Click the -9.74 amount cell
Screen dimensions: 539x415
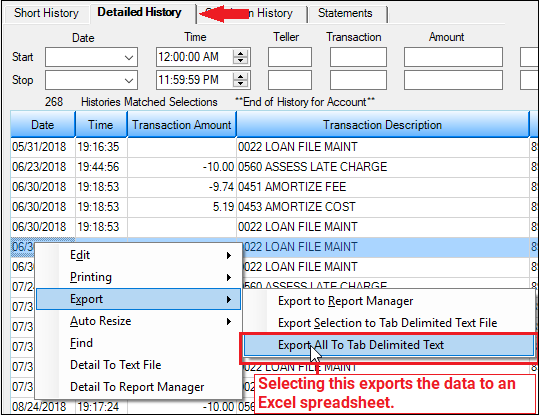pos(182,187)
